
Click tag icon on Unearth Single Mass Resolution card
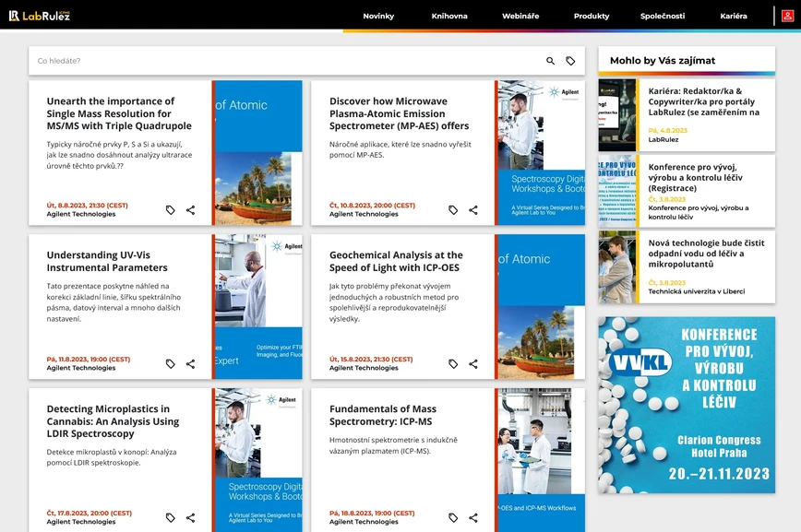coord(170,210)
